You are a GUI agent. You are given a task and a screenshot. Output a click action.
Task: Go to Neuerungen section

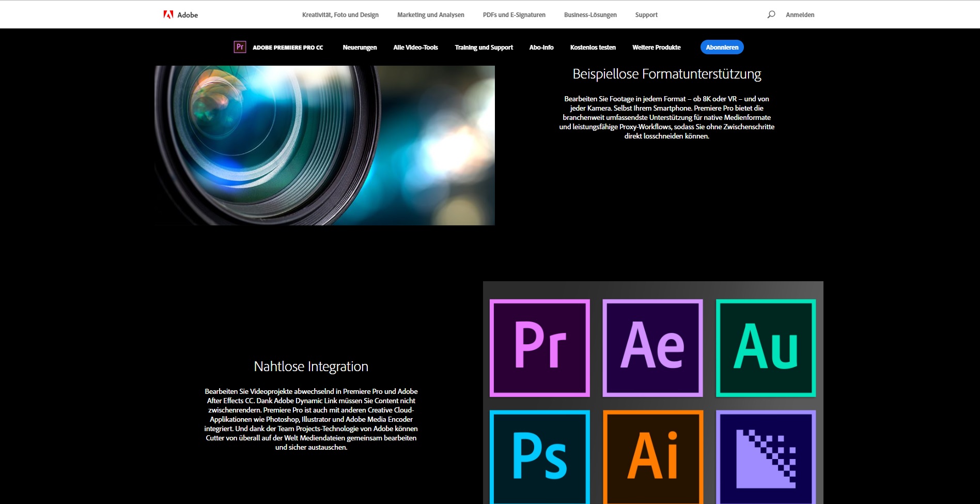tap(360, 48)
